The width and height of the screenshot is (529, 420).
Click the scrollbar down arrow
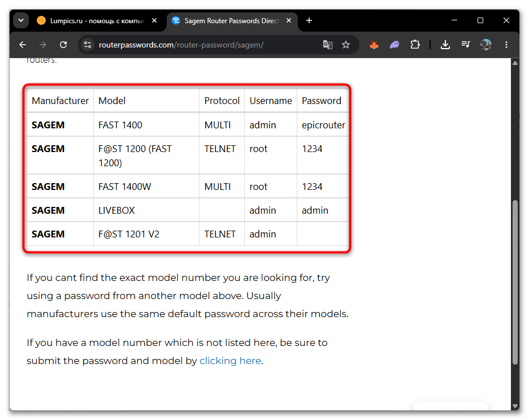(x=515, y=406)
